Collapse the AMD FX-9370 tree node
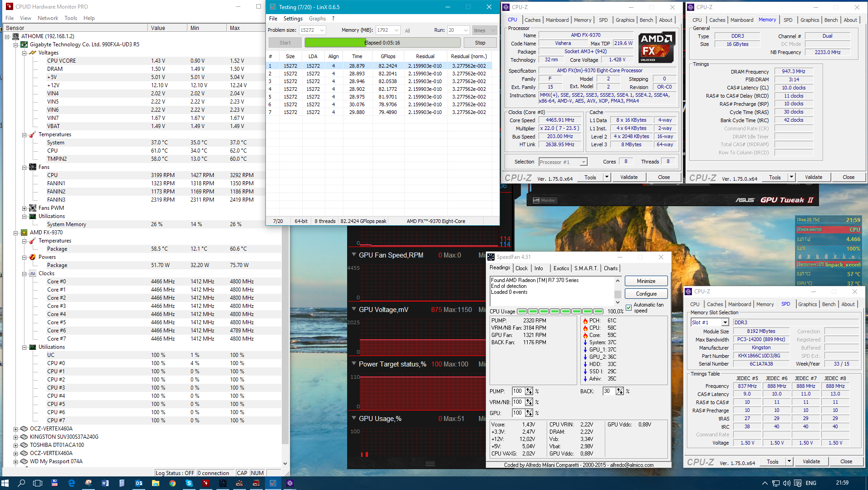The width and height of the screenshot is (868, 490). (16, 233)
